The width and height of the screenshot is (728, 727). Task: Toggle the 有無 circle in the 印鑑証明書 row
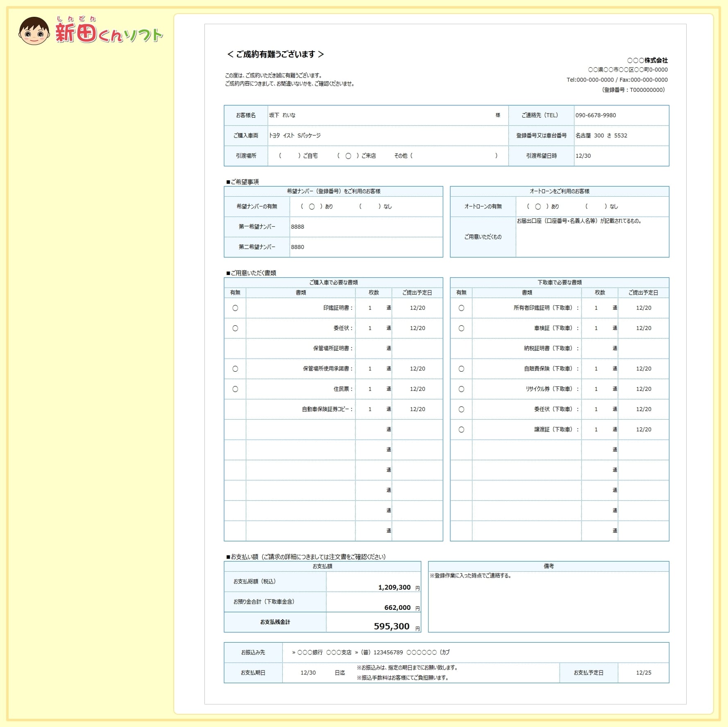tap(235, 308)
